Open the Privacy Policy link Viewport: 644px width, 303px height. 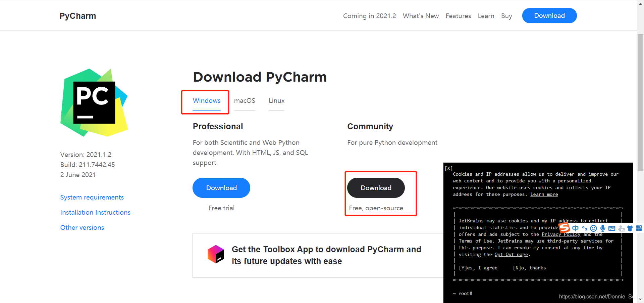coord(561,234)
